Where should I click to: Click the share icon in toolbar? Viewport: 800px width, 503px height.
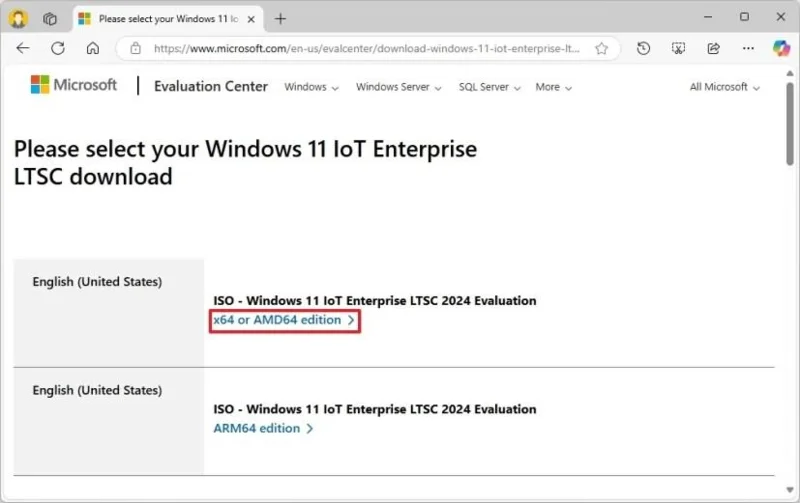point(713,48)
